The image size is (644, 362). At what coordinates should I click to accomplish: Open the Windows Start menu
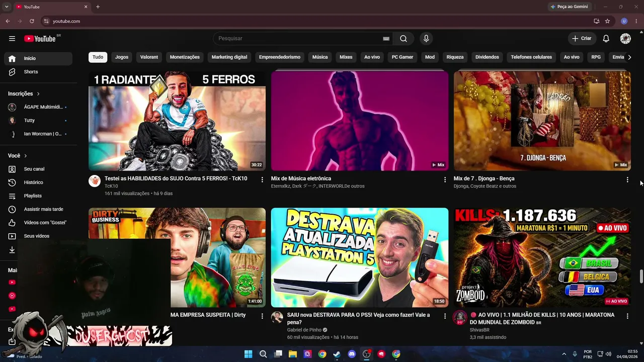point(248,354)
